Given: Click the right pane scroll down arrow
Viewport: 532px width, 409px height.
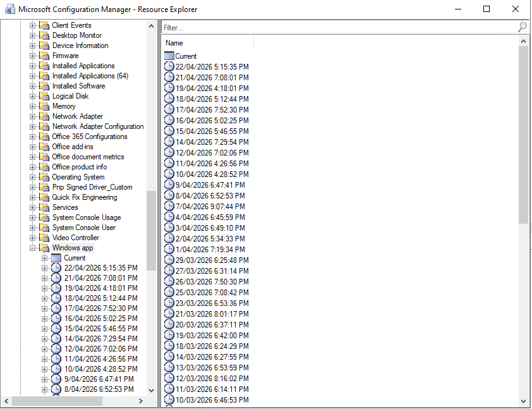Looking at the screenshot, I should (x=523, y=401).
